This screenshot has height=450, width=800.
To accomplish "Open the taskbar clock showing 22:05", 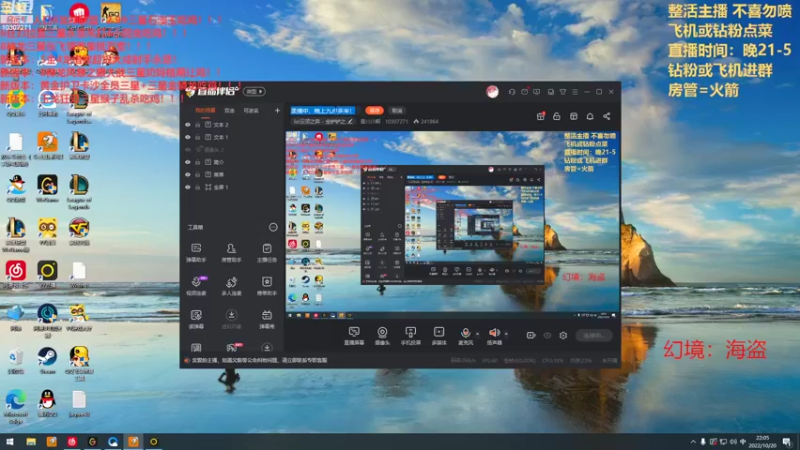I will [762, 441].
